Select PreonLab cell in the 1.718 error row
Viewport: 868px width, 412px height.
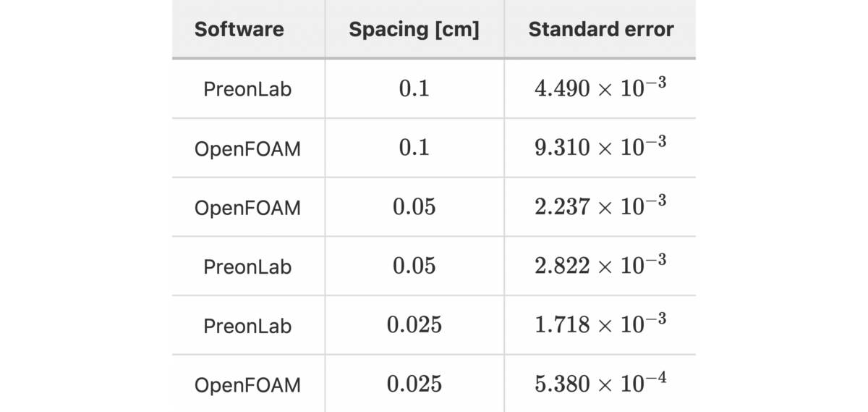pyautogui.click(x=247, y=326)
